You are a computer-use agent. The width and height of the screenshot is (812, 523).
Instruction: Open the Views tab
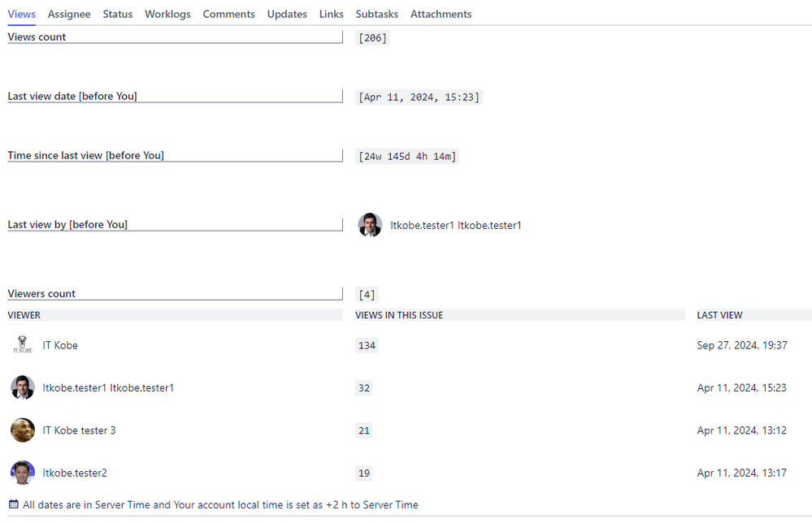21,14
